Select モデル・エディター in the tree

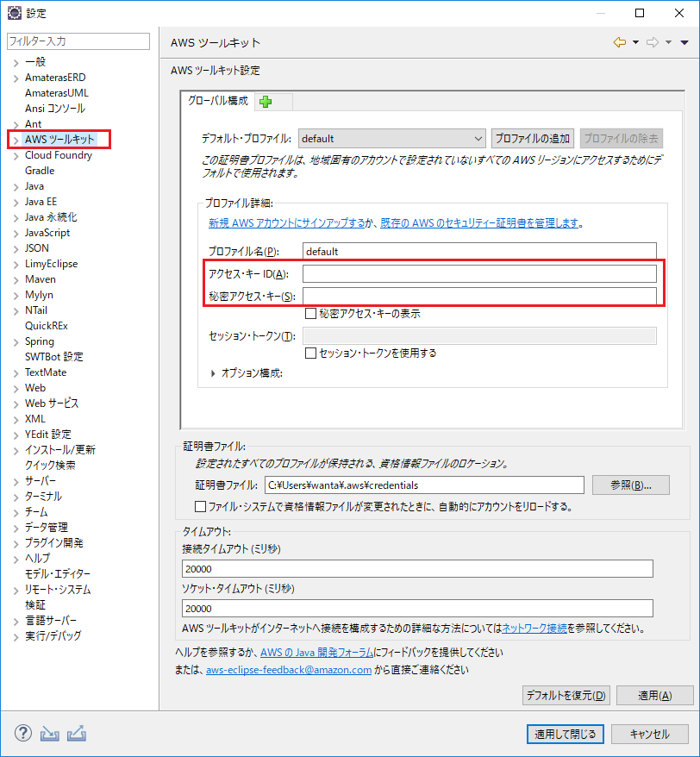[58, 574]
